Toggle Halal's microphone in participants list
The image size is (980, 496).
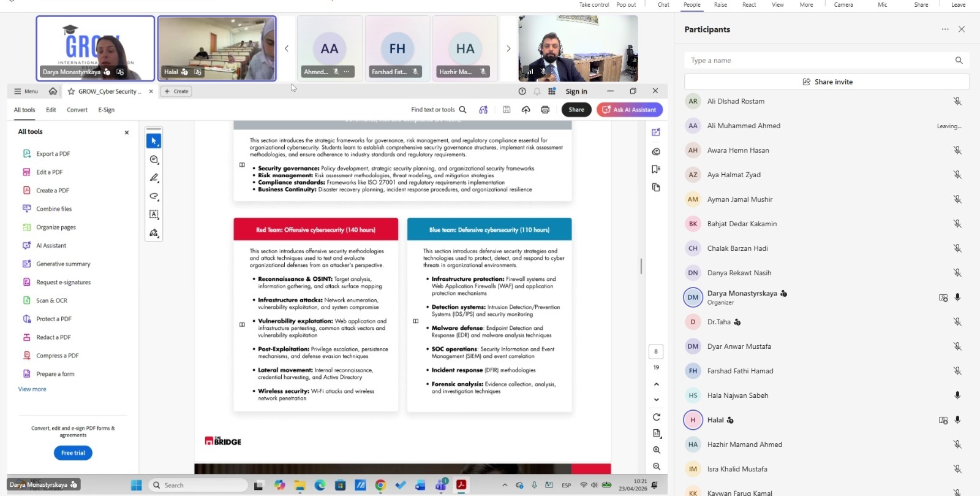[x=957, y=420]
